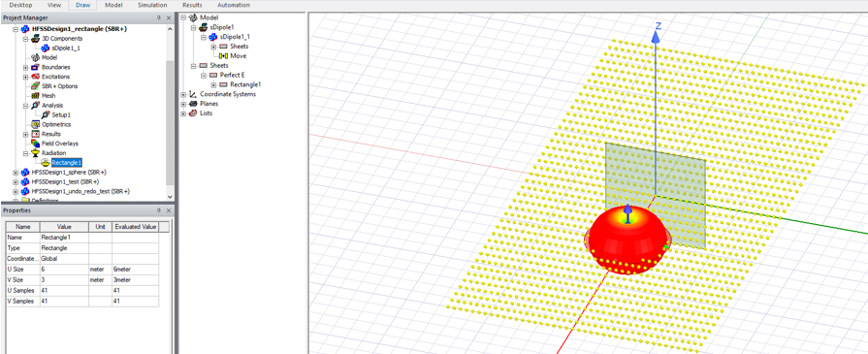Collapse the Model root in the model tree
Viewport: 868px width, 354px height.
coord(184,17)
